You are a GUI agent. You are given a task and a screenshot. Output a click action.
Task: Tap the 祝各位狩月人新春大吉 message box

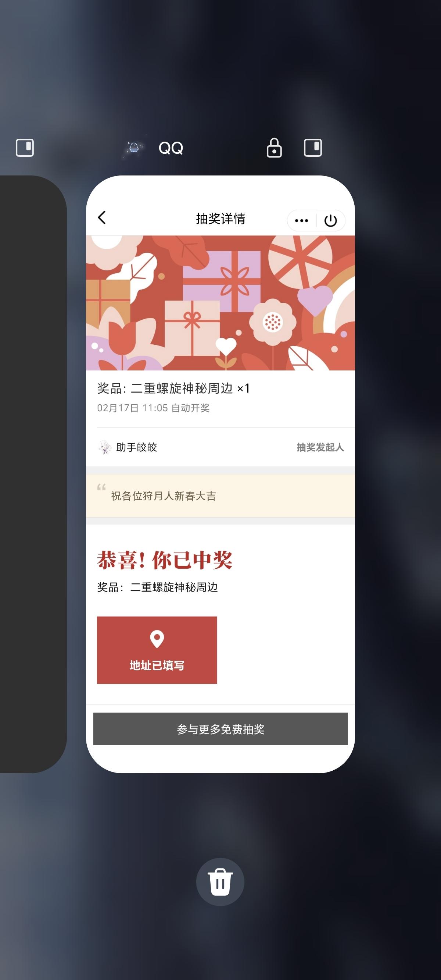tap(220, 496)
